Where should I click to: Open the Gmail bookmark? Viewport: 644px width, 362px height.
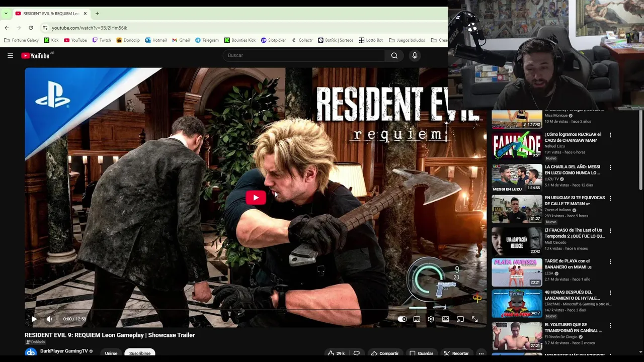[x=181, y=40]
